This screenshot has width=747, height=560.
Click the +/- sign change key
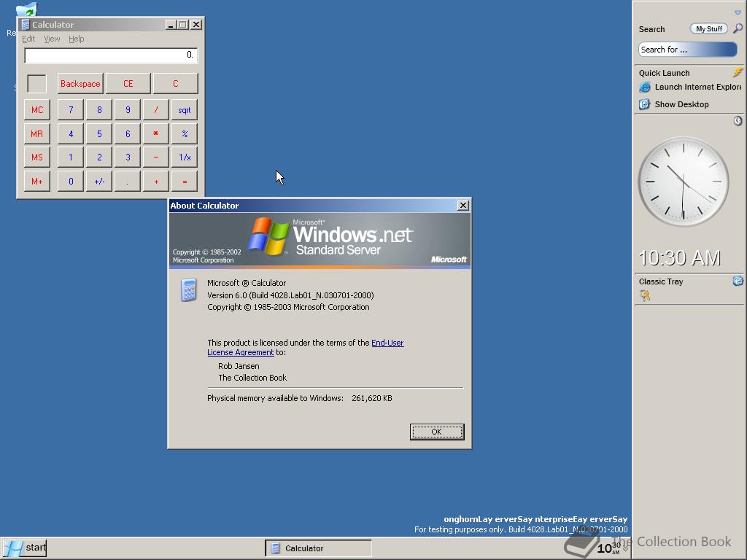tap(99, 181)
